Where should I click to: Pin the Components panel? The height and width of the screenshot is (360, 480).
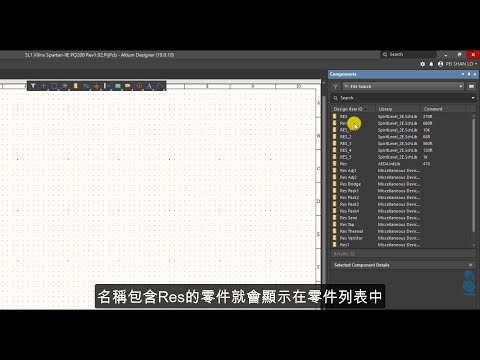(469, 74)
